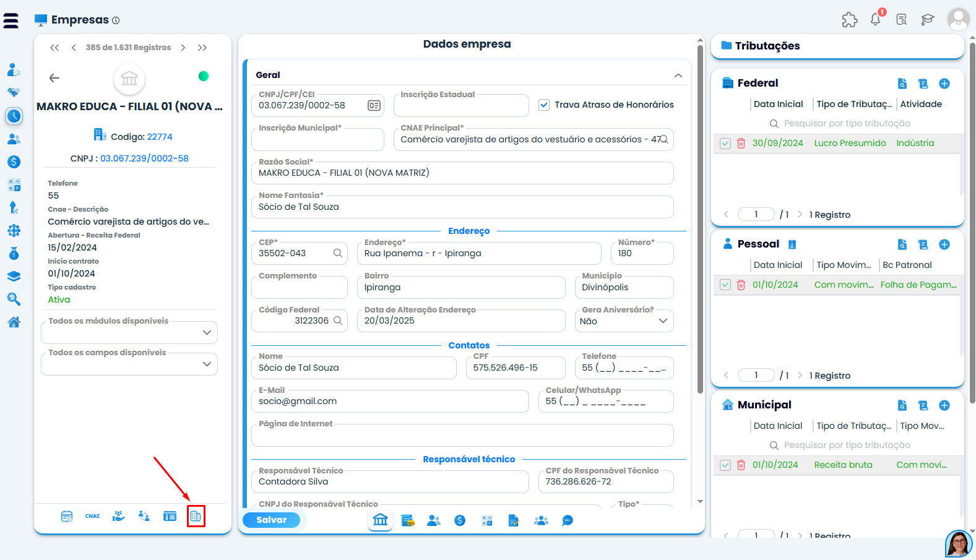Screen dimensions: 976x560
Task: Toggle checkbox on Municipal Receita bruta row
Action: point(725,465)
